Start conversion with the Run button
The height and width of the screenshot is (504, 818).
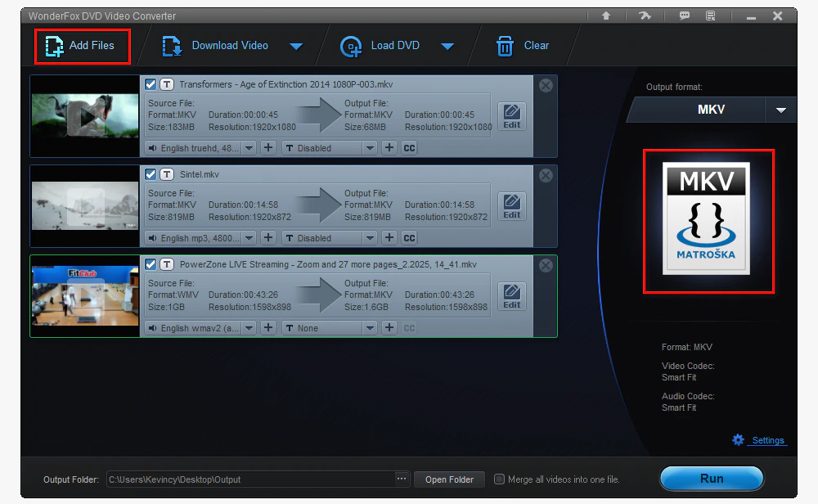712,479
